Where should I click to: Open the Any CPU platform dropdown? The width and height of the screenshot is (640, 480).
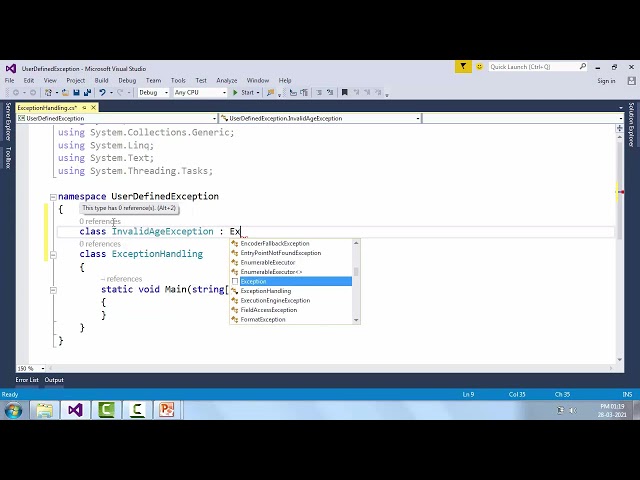click(x=200, y=93)
